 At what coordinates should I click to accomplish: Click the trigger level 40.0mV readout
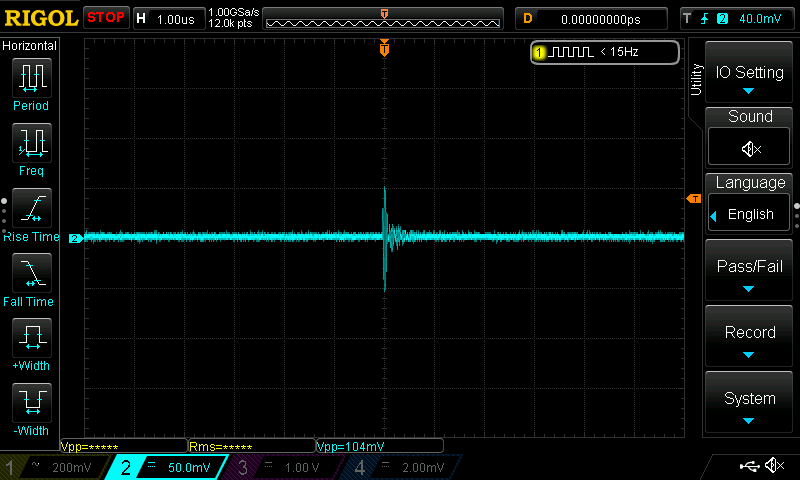tap(760, 19)
